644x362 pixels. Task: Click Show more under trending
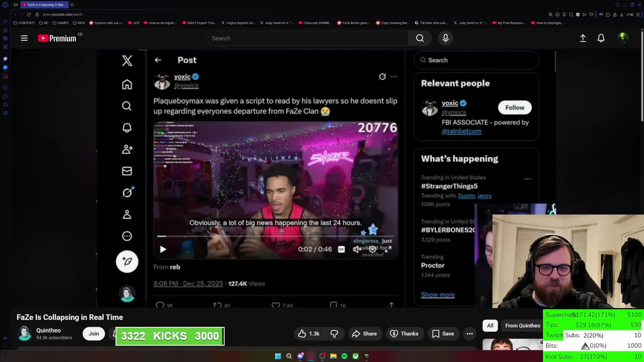pyautogui.click(x=438, y=295)
